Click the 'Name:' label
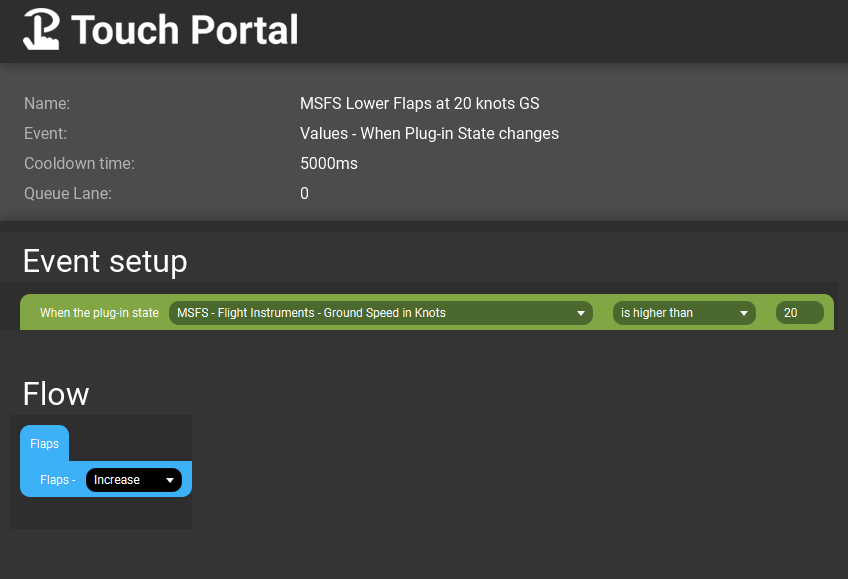 [47, 103]
